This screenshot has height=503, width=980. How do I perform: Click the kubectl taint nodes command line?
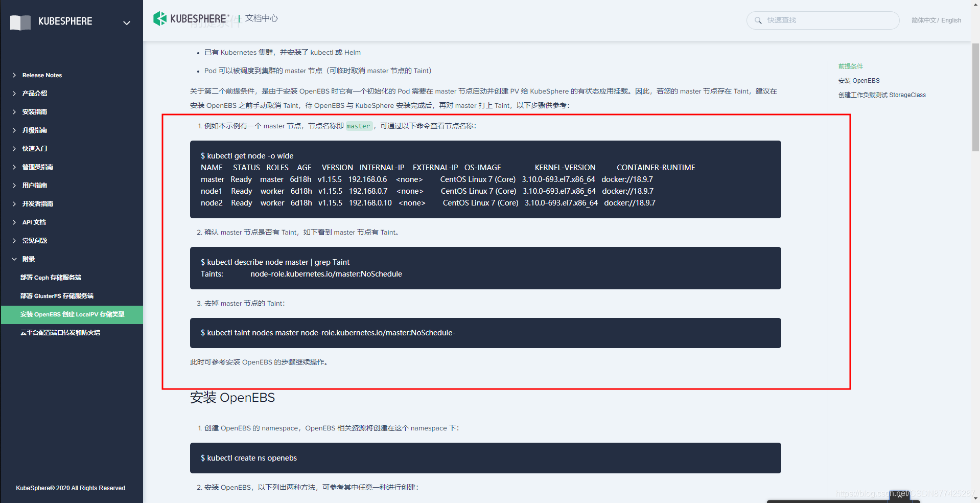click(328, 333)
